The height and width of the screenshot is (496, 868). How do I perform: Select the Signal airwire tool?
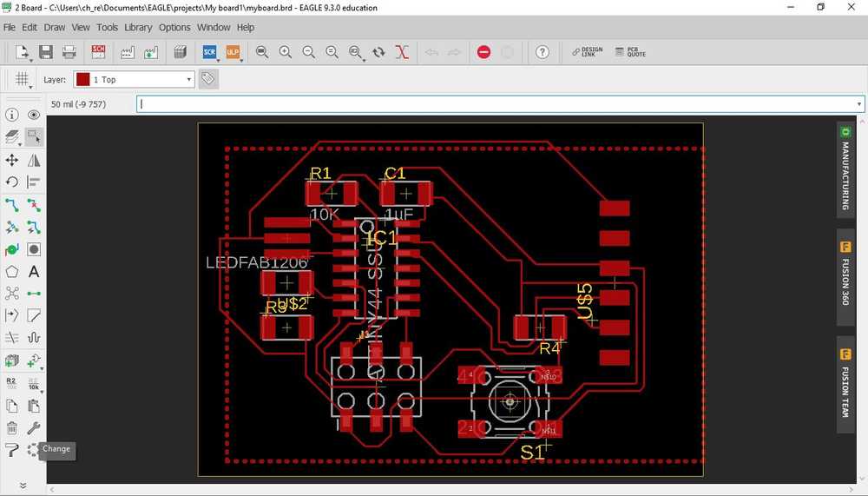pos(34,293)
